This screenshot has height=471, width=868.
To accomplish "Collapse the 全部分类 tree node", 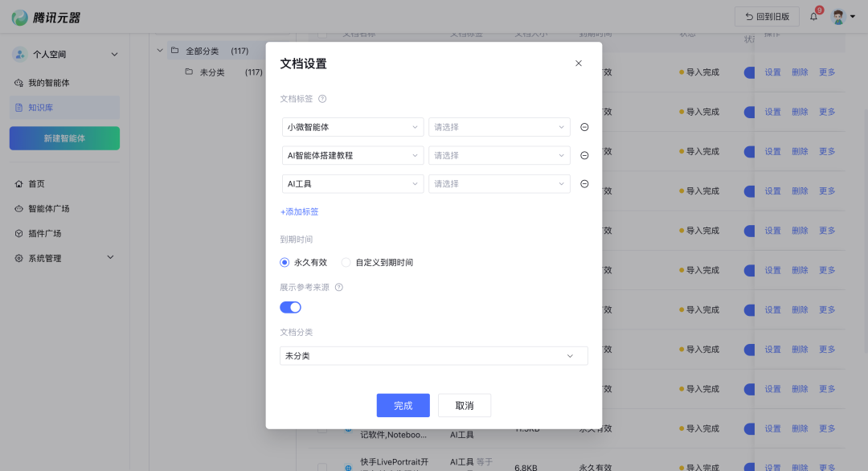I will [160, 51].
